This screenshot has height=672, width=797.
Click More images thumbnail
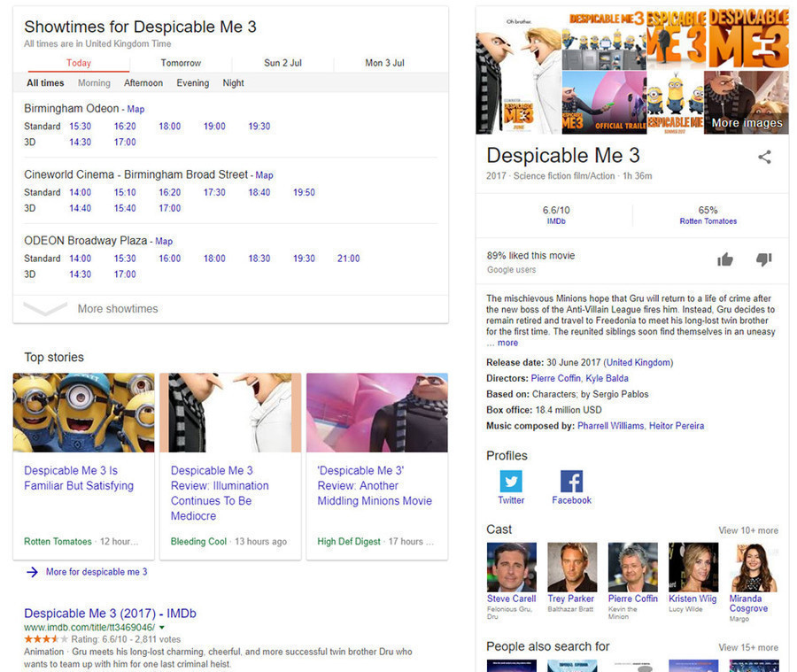(x=747, y=102)
